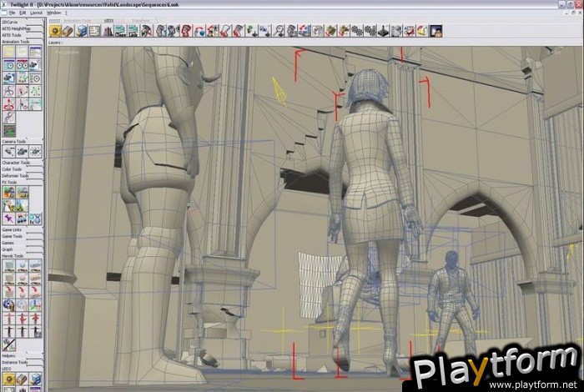Switch to the LEDO toolbar tab

click(x=109, y=21)
